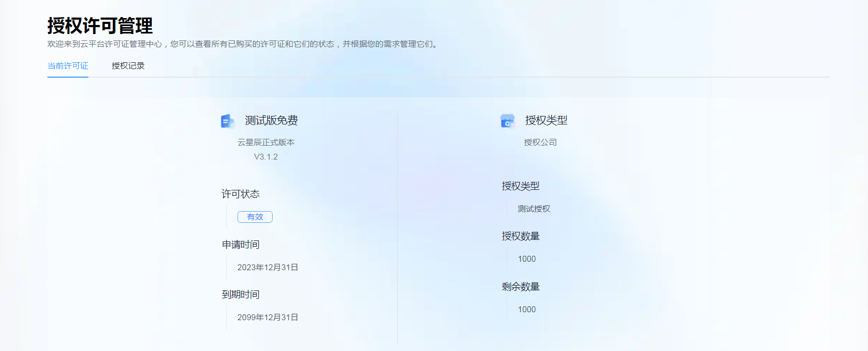Click the 申请时间 label
Viewport: 868px width, 351px height.
[241, 245]
